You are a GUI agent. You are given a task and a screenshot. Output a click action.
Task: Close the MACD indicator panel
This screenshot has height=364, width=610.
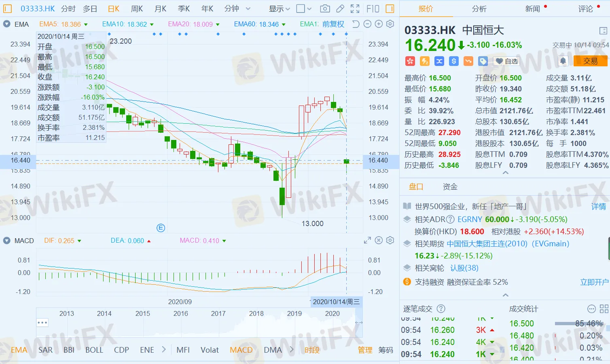click(x=379, y=240)
